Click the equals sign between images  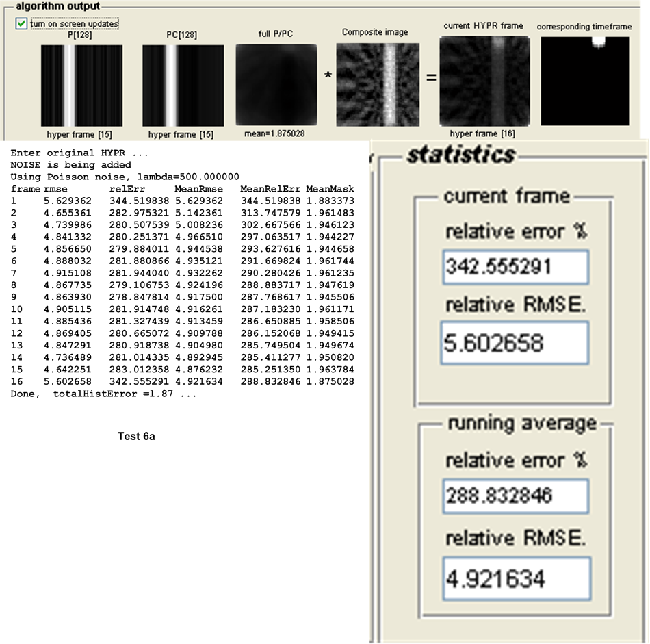(x=431, y=77)
